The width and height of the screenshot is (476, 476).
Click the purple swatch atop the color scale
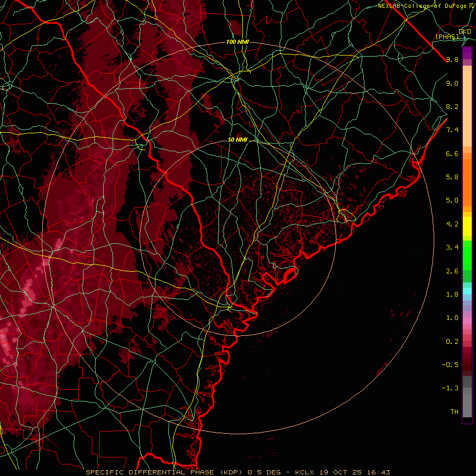(x=467, y=53)
